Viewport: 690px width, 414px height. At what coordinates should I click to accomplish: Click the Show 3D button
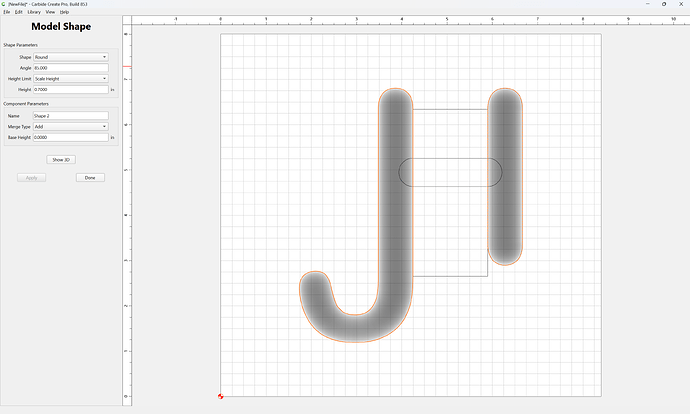click(x=61, y=160)
